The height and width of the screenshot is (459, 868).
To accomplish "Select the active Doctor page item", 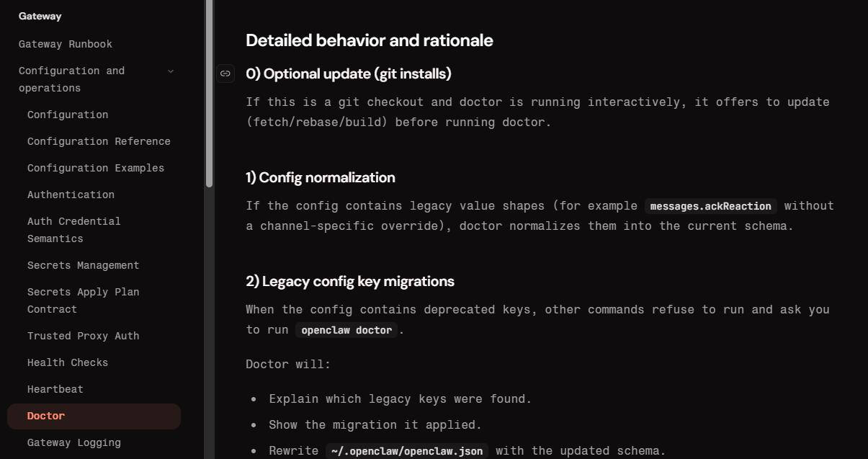I will tap(94, 416).
